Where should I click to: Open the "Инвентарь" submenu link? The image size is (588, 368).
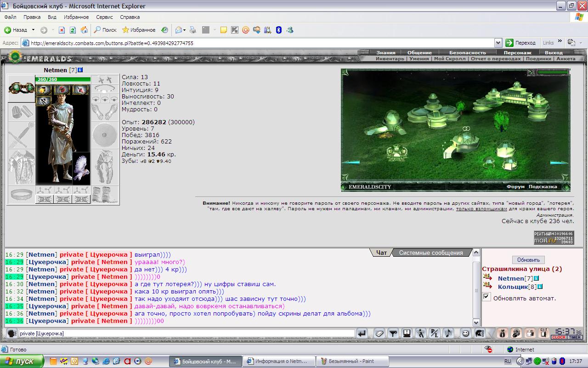tap(390, 59)
